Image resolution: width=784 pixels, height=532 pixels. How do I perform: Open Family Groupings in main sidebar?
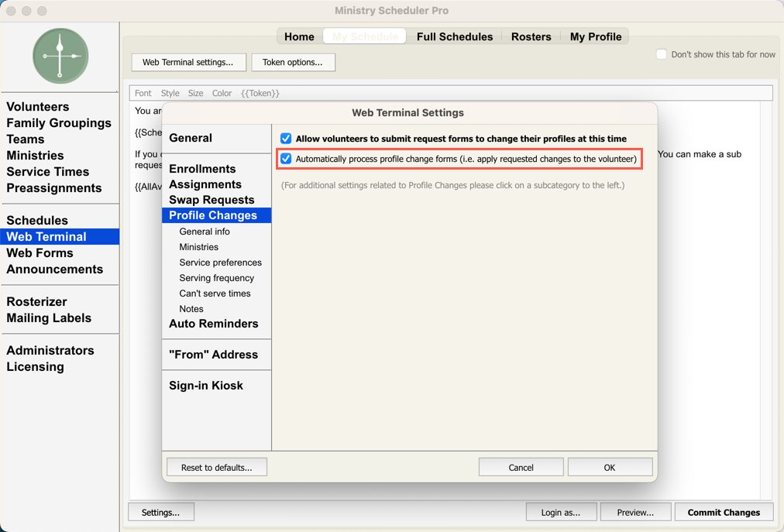[60, 123]
